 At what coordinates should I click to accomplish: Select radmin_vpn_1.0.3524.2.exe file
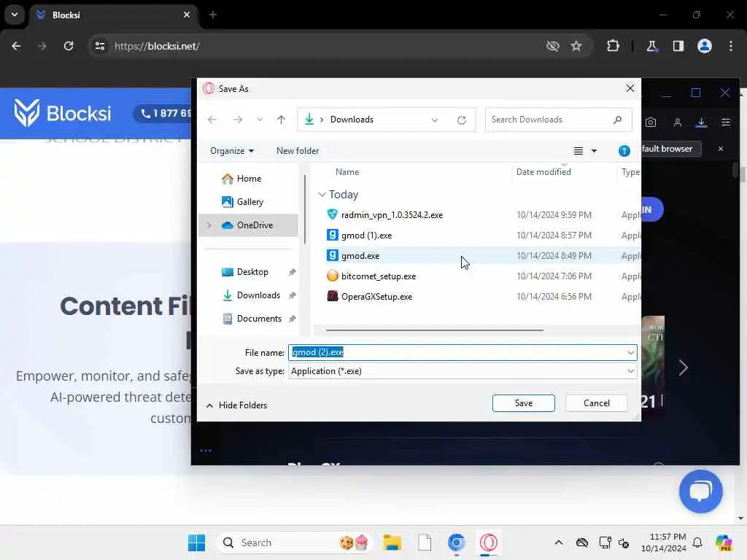(392, 215)
